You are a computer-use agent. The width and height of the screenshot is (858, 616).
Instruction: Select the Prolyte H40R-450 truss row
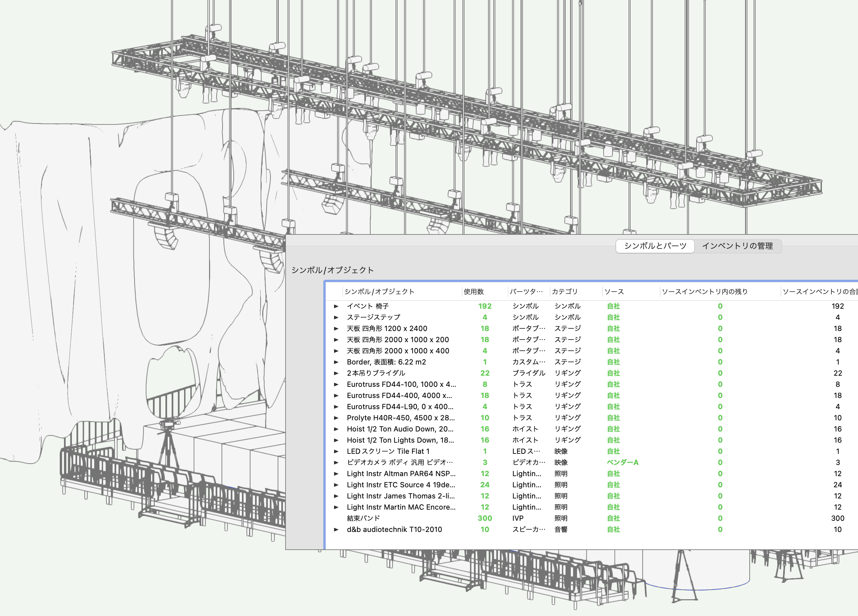point(401,418)
